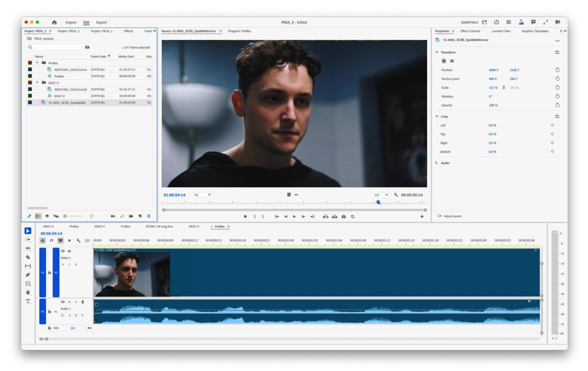Click the trash icon in project panel

point(148,216)
